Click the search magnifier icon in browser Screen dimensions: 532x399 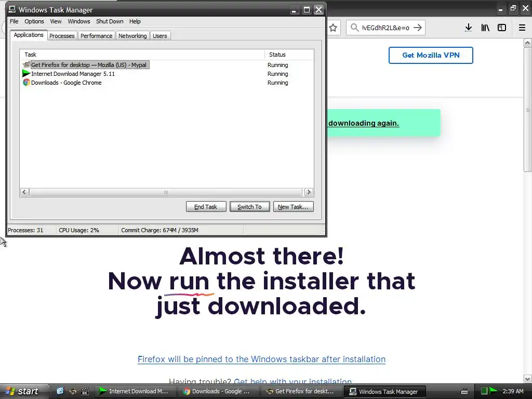click(354, 28)
